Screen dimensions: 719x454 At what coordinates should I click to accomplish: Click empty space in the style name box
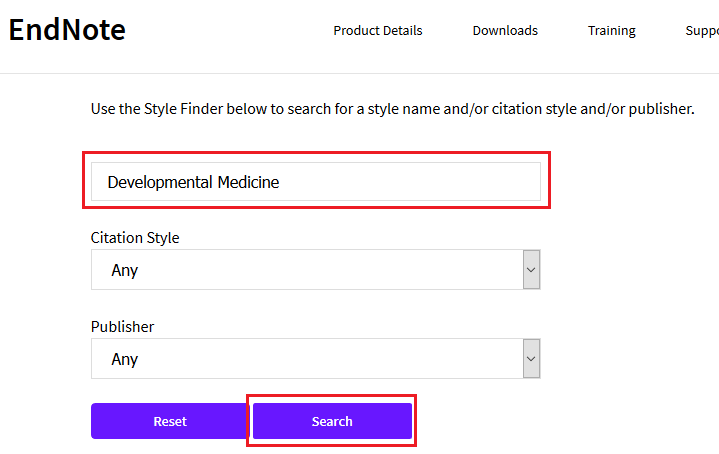click(x=408, y=182)
